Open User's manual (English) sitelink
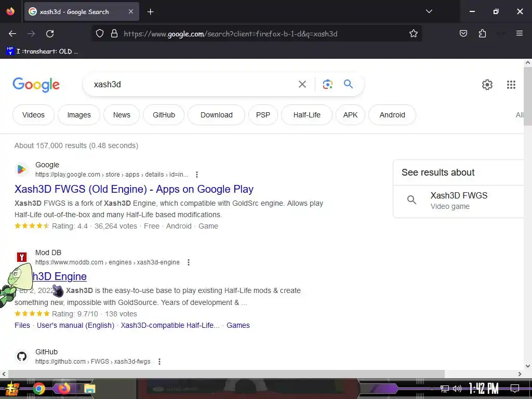This screenshot has height=399, width=532. [75, 325]
